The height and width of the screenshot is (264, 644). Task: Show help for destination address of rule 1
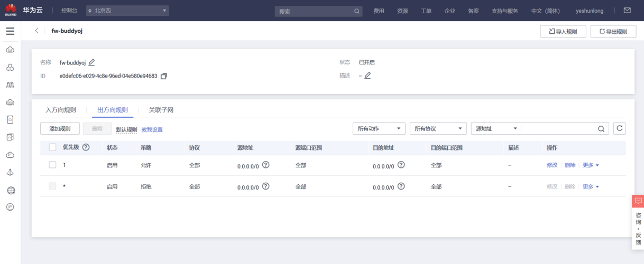coord(401,165)
